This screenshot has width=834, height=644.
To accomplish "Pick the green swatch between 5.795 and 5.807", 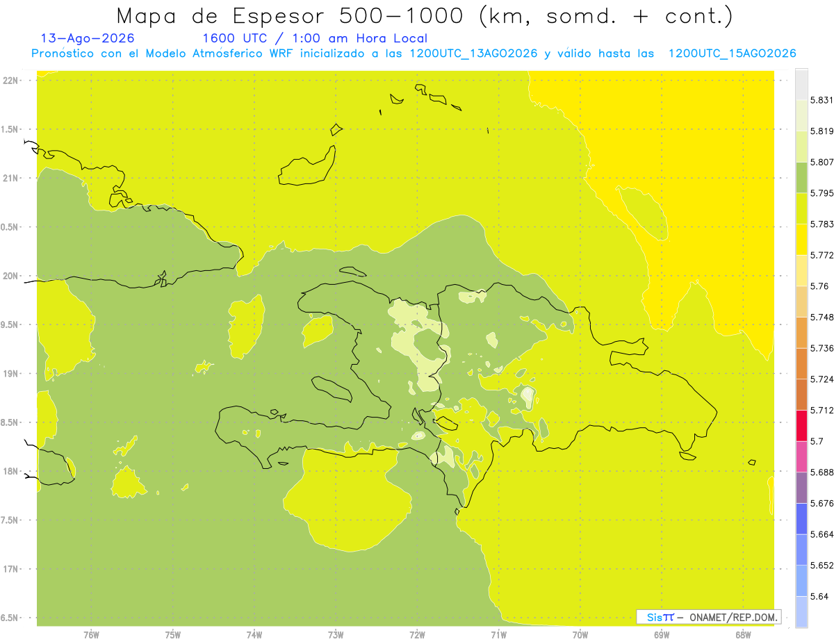I will click(801, 177).
